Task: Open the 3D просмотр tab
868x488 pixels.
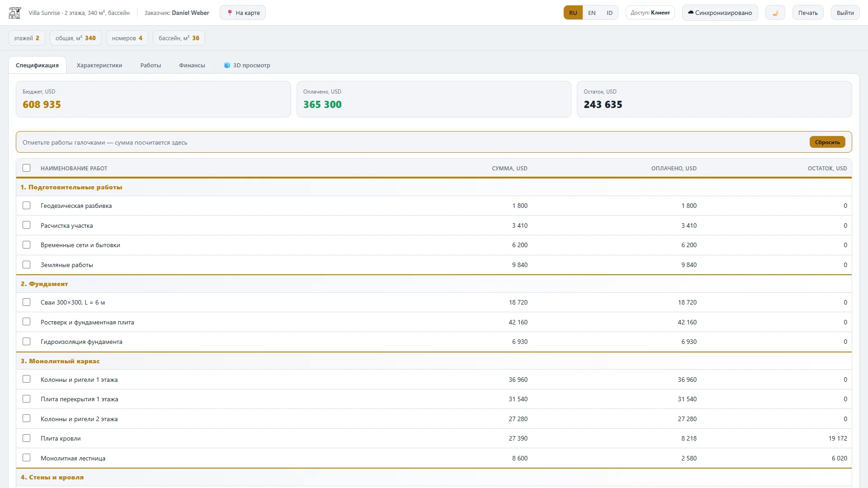Action: [x=247, y=65]
